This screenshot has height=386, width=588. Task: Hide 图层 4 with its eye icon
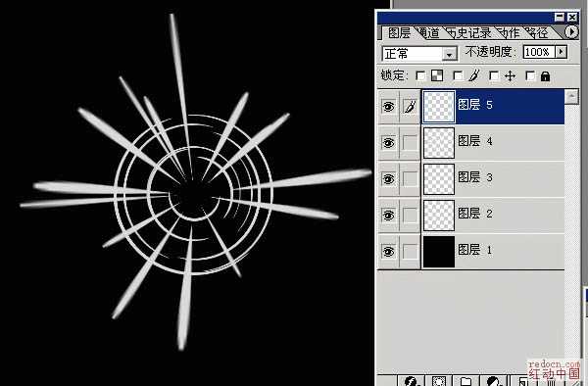388,143
